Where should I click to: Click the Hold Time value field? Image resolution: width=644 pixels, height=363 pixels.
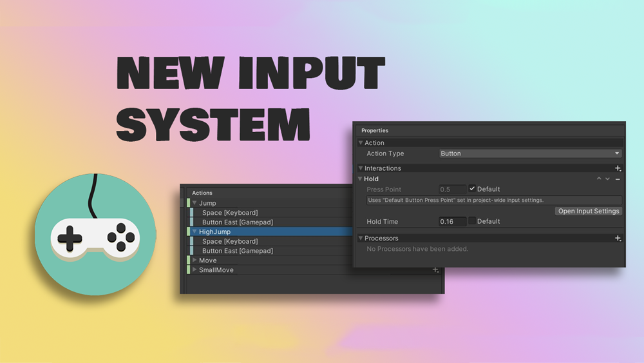452,221
